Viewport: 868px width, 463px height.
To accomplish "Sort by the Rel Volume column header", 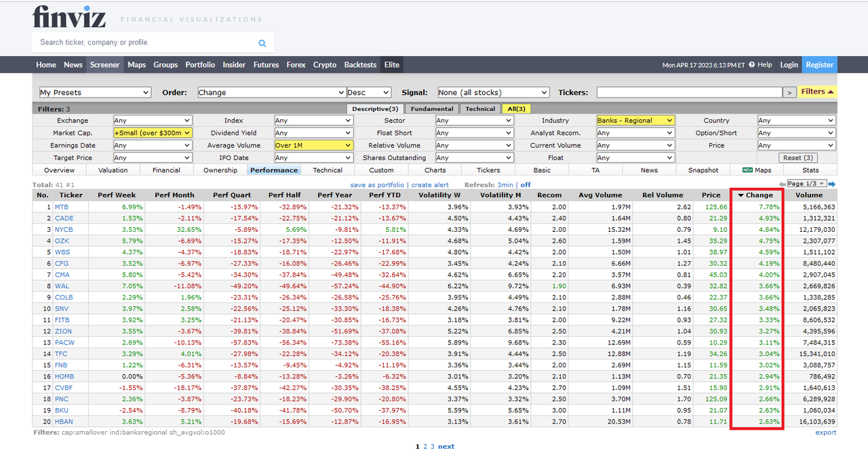I will point(663,195).
